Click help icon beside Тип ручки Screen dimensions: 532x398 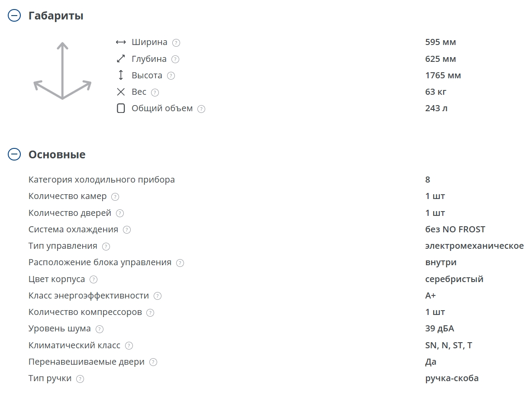[80, 379]
